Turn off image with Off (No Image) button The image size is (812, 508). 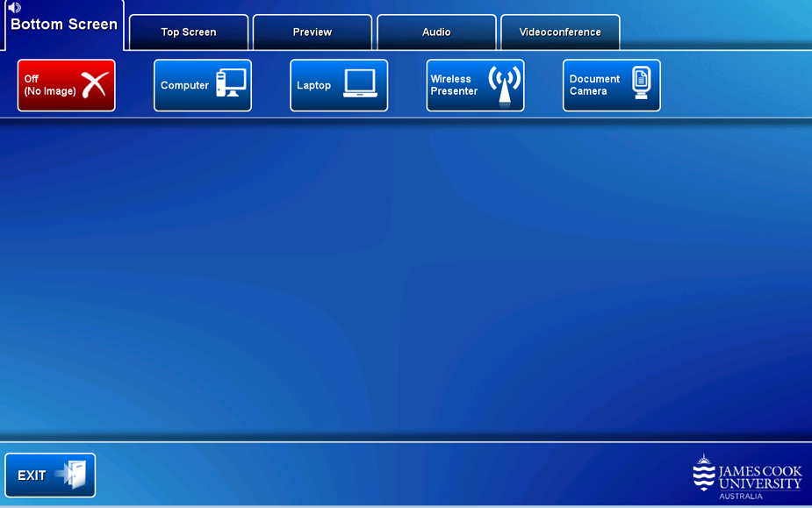click(67, 85)
